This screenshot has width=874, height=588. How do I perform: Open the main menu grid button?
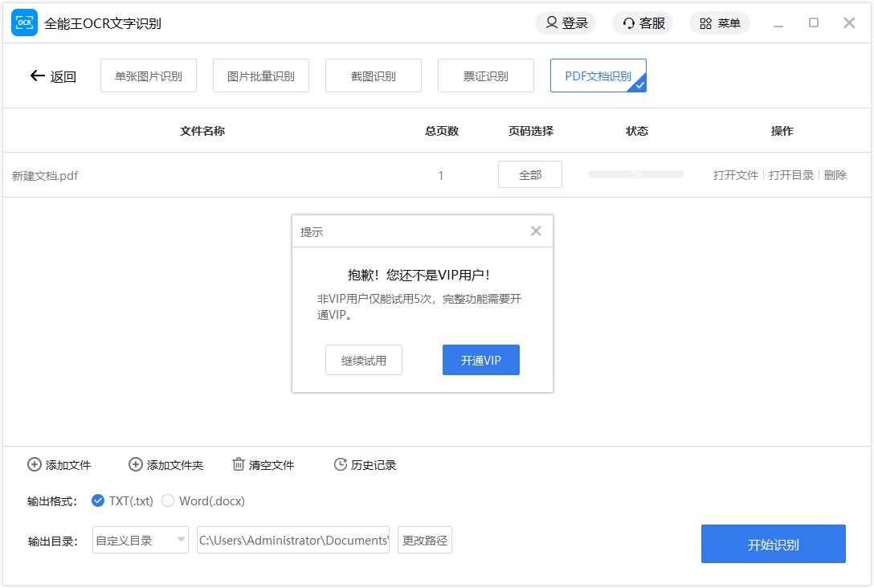click(x=720, y=23)
